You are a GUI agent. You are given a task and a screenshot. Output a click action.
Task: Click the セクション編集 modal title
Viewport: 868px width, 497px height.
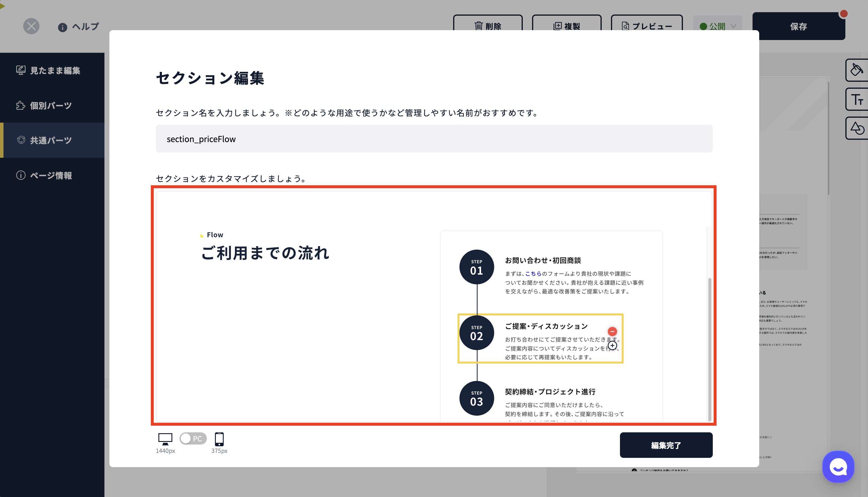pyautogui.click(x=210, y=78)
